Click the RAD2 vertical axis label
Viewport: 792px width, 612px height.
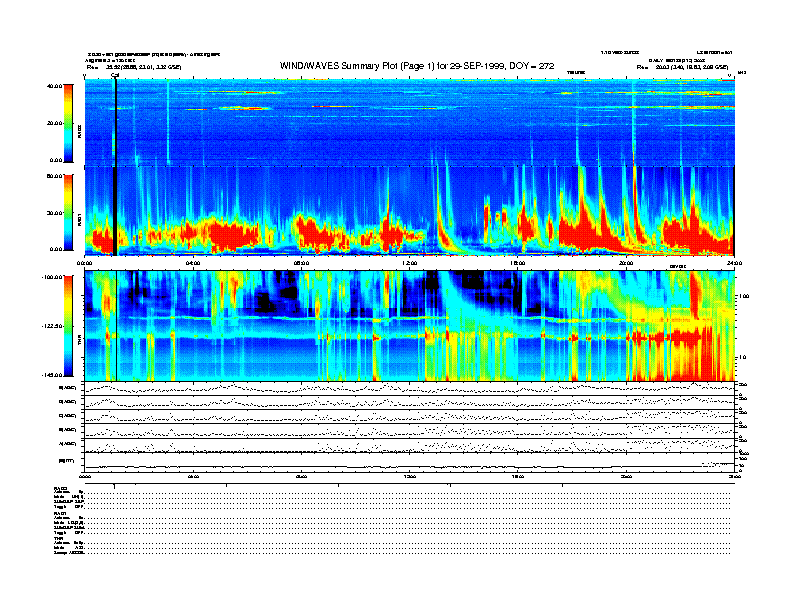[79, 133]
